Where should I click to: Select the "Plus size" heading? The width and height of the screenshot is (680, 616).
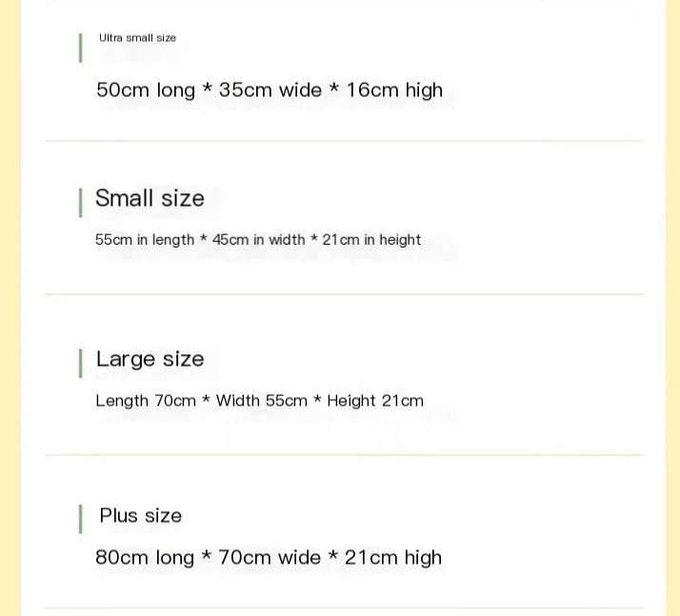tap(140, 515)
